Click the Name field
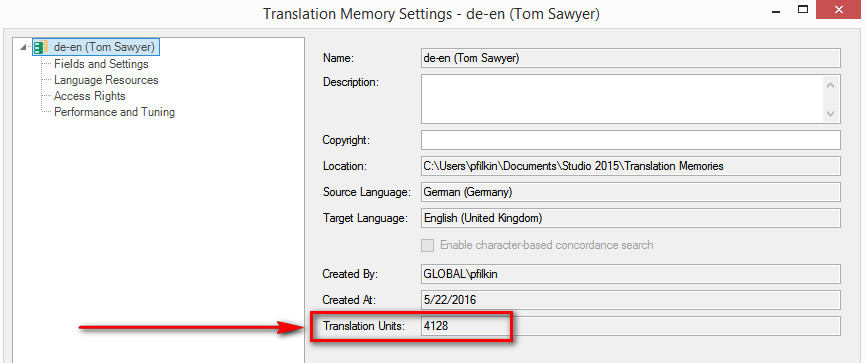Image resolution: width=865 pixels, height=363 pixels. point(631,58)
